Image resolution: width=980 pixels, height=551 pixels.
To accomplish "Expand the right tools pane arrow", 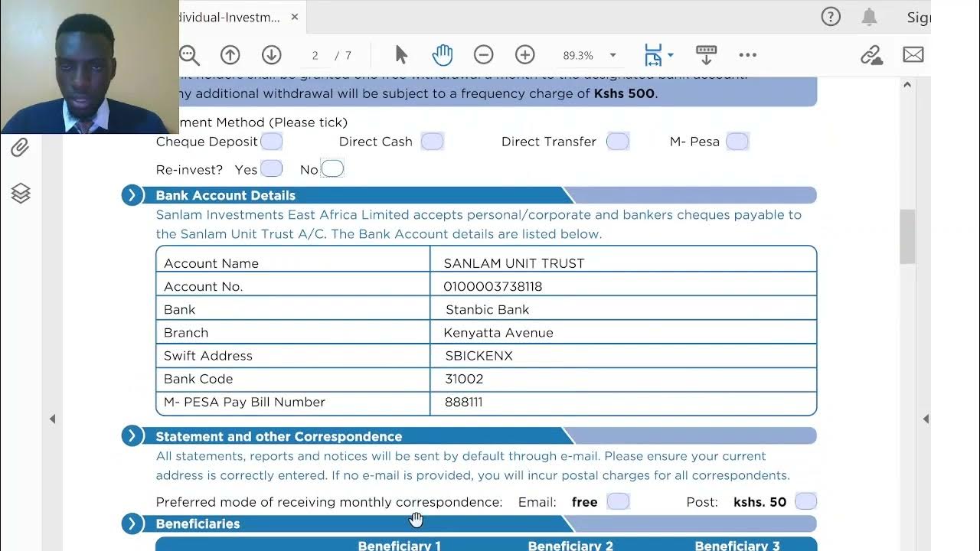I will pyautogui.click(x=926, y=419).
